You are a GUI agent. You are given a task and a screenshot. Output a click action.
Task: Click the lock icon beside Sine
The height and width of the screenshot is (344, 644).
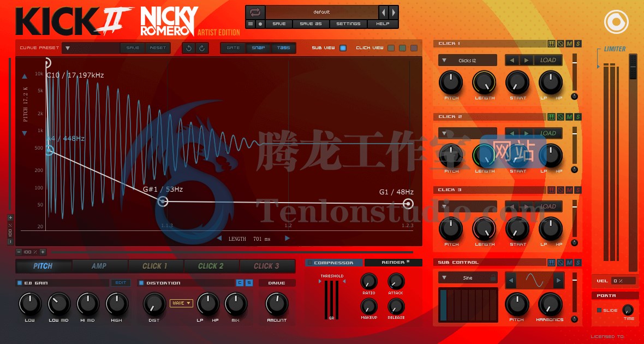492,278
